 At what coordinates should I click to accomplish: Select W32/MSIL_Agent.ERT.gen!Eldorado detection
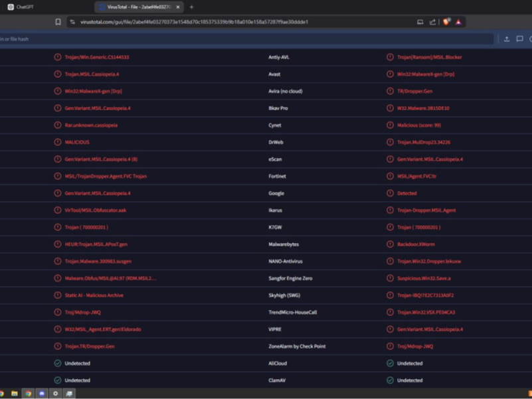tap(103, 329)
